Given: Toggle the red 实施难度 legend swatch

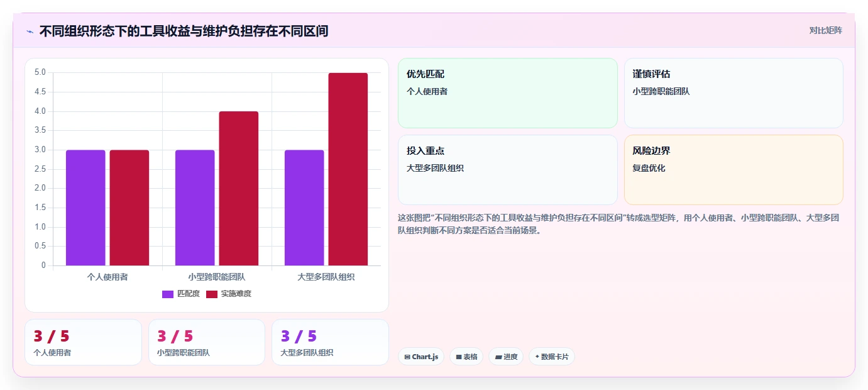Looking at the screenshot, I should tap(211, 294).
